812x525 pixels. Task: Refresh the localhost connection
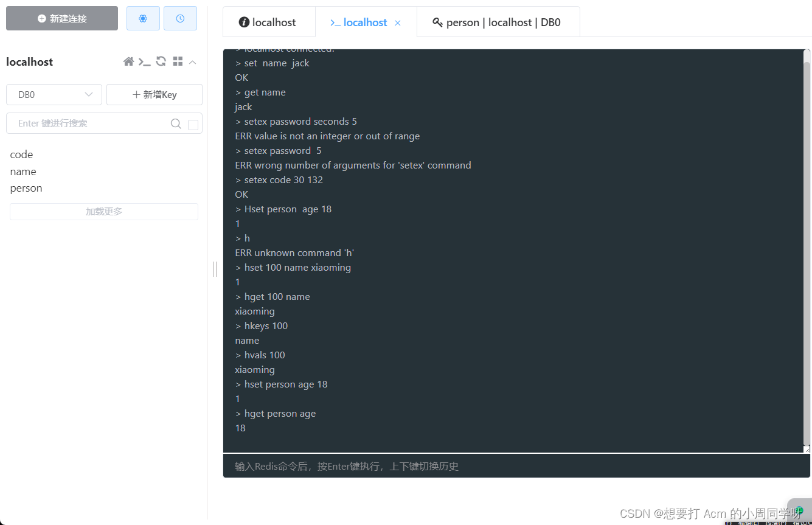pyautogui.click(x=161, y=61)
